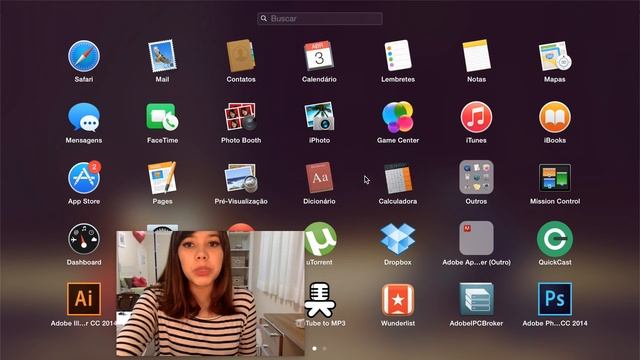Launch Lembretes app
This screenshot has width=640, height=360.
(x=398, y=56)
